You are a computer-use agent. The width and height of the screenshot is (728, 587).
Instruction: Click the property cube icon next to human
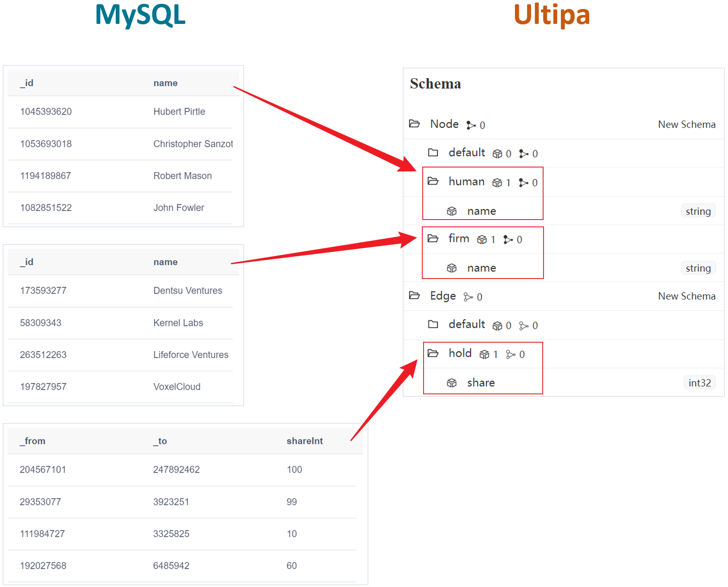click(x=497, y=183)
